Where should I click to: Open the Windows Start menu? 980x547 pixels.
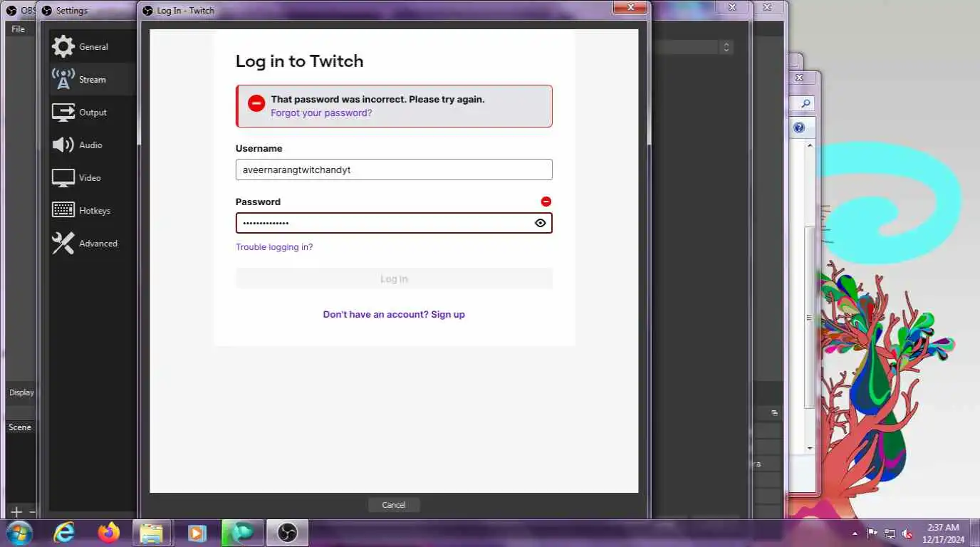19,533
